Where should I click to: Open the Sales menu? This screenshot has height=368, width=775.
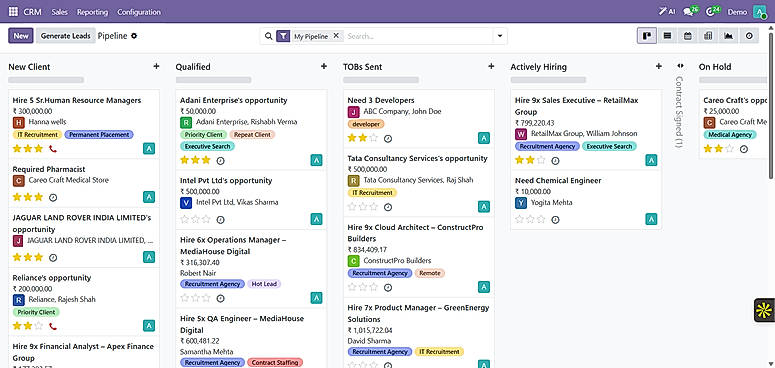tap(60, 12)
